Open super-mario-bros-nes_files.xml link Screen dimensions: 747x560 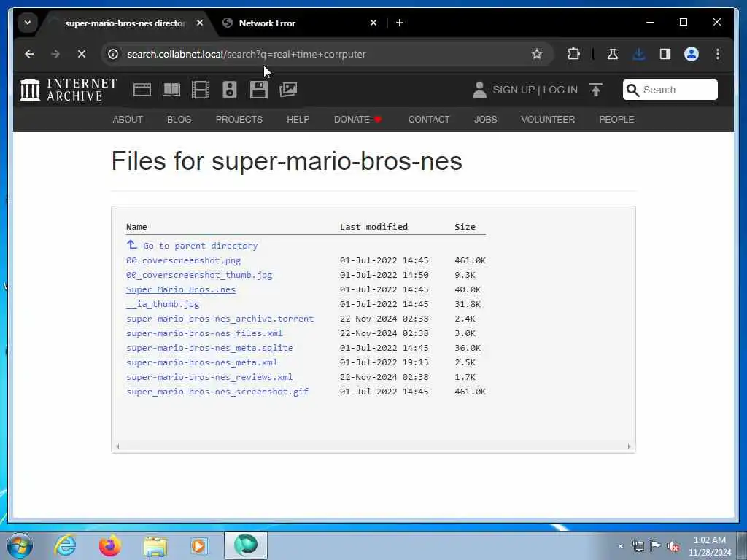pos(204,333)
